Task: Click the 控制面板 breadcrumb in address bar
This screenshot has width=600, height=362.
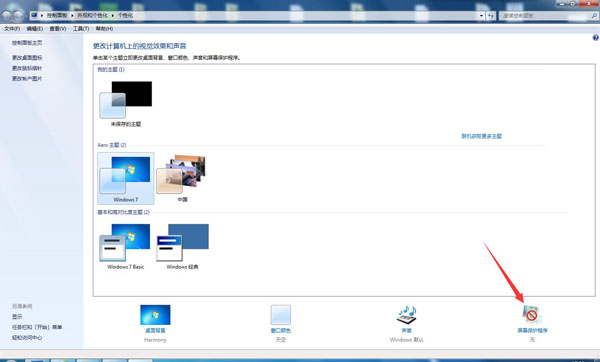Action: coord(57,15)
